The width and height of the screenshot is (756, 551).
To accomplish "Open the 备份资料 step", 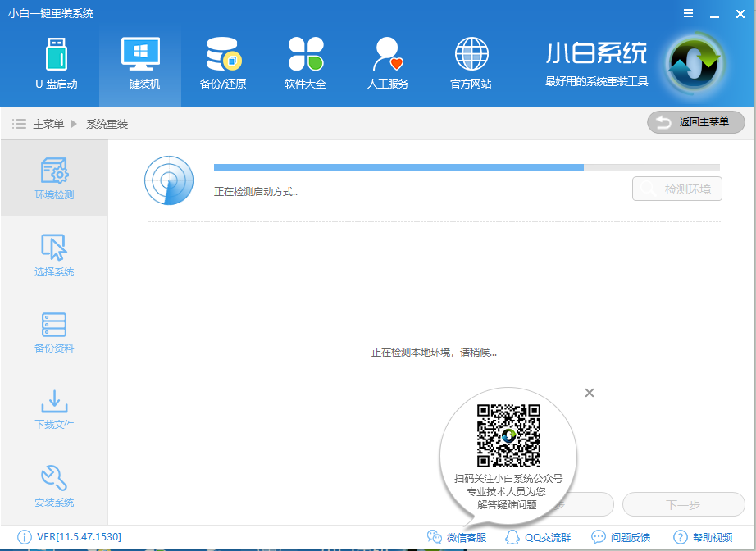I will pyautogui.click(x=54, y=331).
